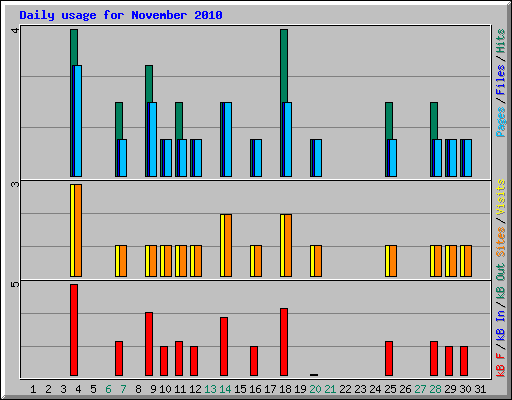Click day label 30 on the axis

coord(465,389)
